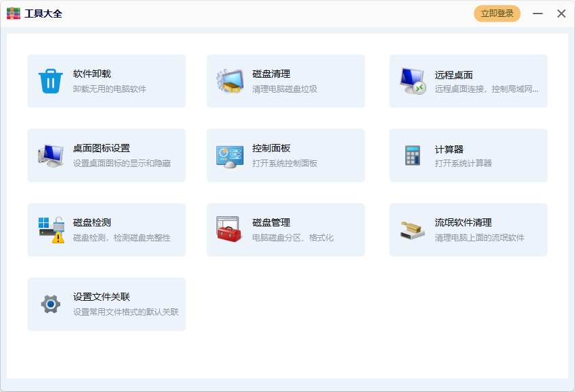Open the 磁盘管理 toolbox icon
575x392 pixels.
229,228
